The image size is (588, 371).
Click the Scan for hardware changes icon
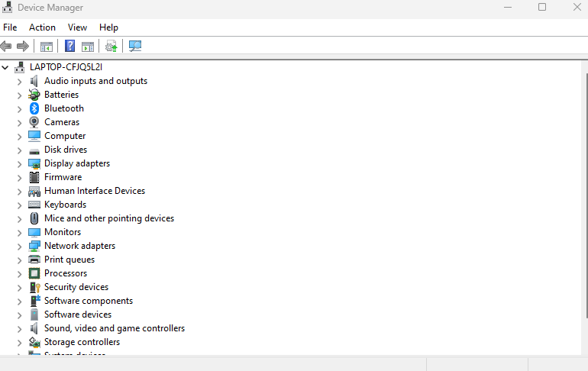pyautogui.click(x=135, y=46)
